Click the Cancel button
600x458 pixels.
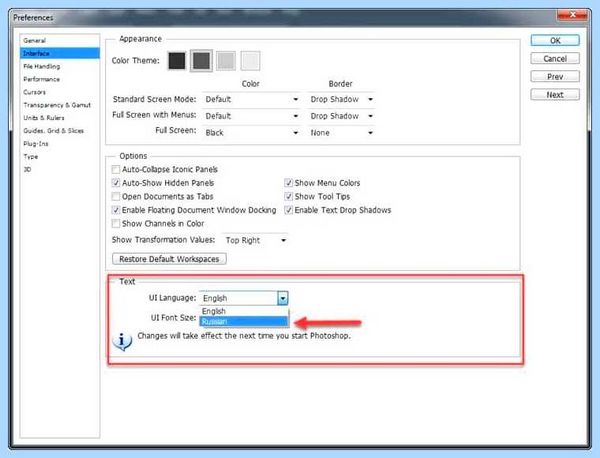(x=555, y=59)
